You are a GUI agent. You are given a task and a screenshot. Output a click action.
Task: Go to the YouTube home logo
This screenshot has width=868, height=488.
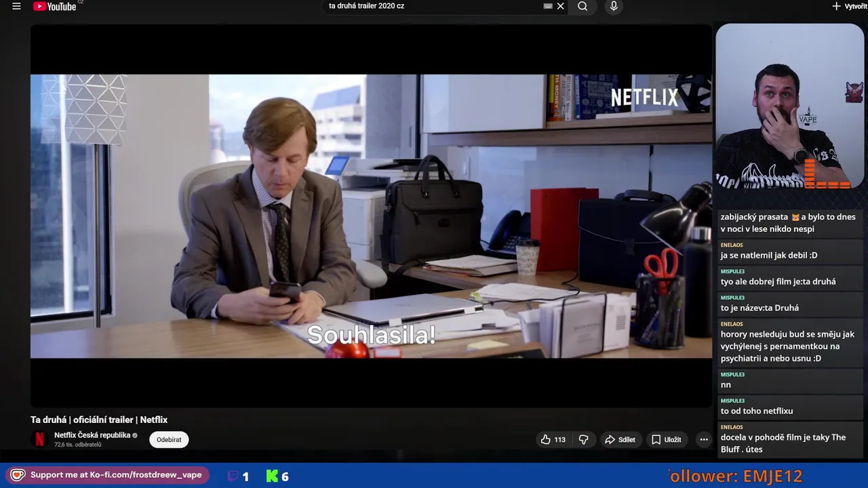coord(54,6)
